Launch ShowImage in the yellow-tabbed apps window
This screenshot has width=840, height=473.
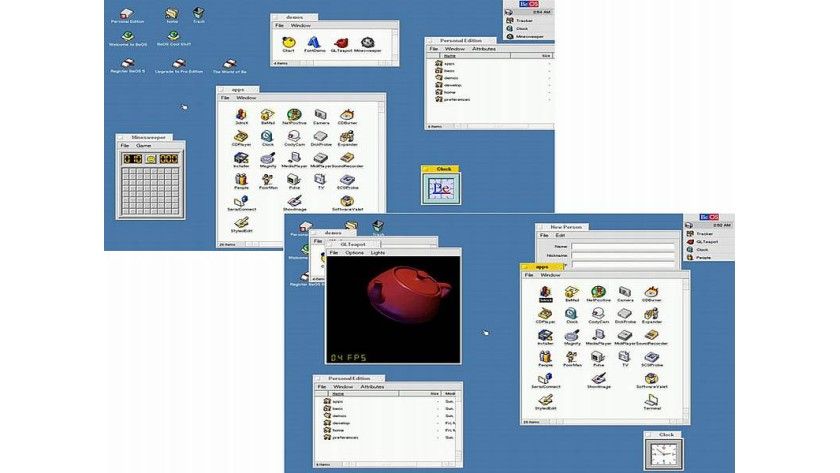pyautogui.click(x=598, y=381)
